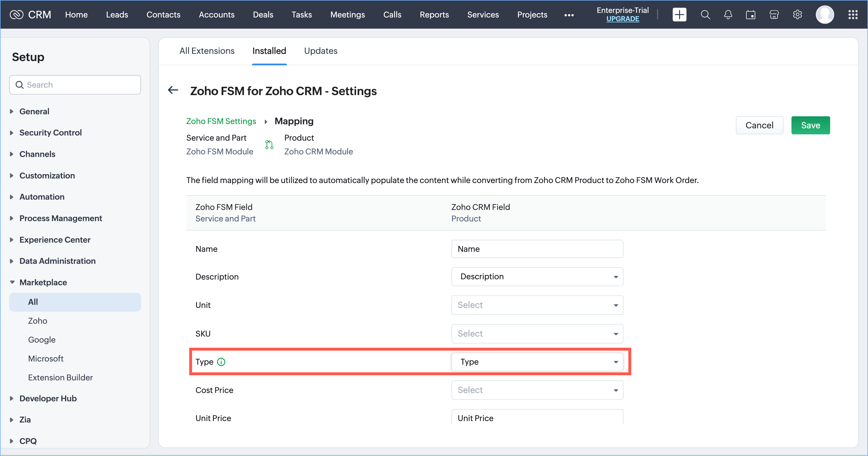The image size is (868, 456).
Task: Open the Description field dropdown
Action: (x=537, y=276)
